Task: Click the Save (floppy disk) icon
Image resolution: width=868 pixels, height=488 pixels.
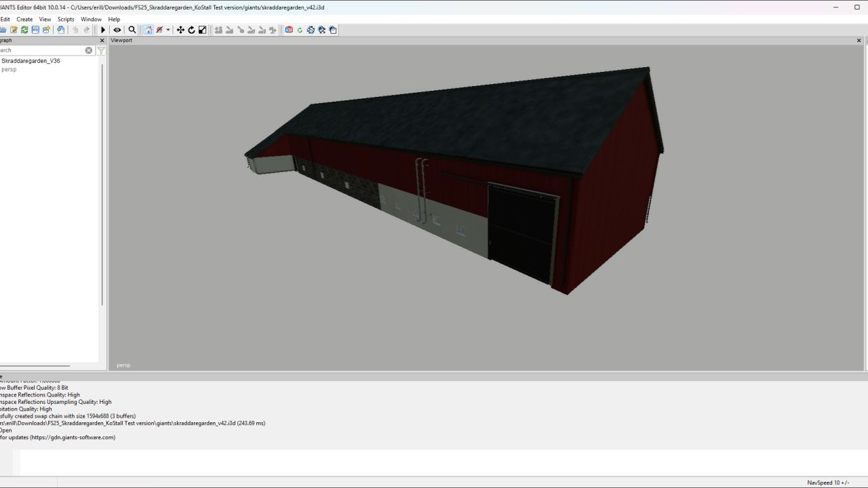Action: [x=35, y=30]
